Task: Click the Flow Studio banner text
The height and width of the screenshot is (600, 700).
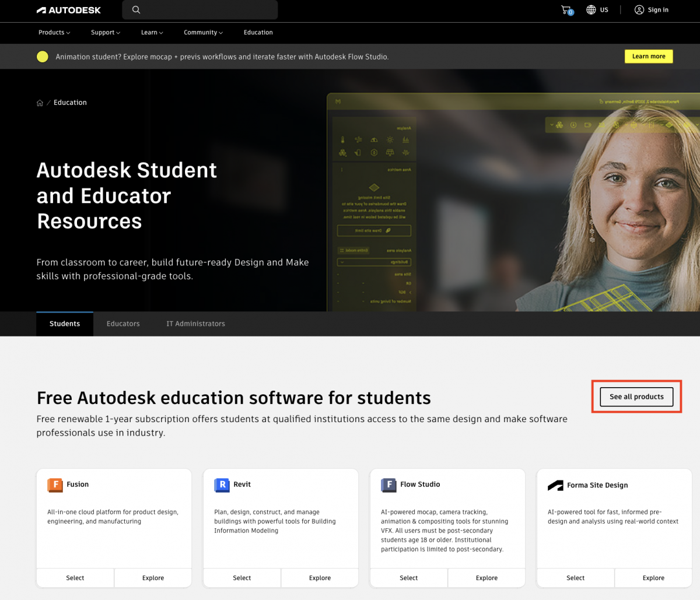Action: 222,57
